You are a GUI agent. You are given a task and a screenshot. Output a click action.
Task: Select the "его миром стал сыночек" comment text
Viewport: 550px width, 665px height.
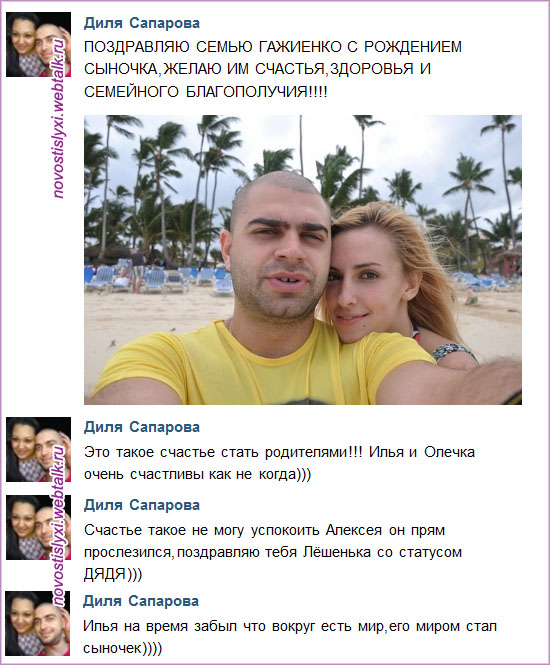pyautogui.click(x=290, y=637)
